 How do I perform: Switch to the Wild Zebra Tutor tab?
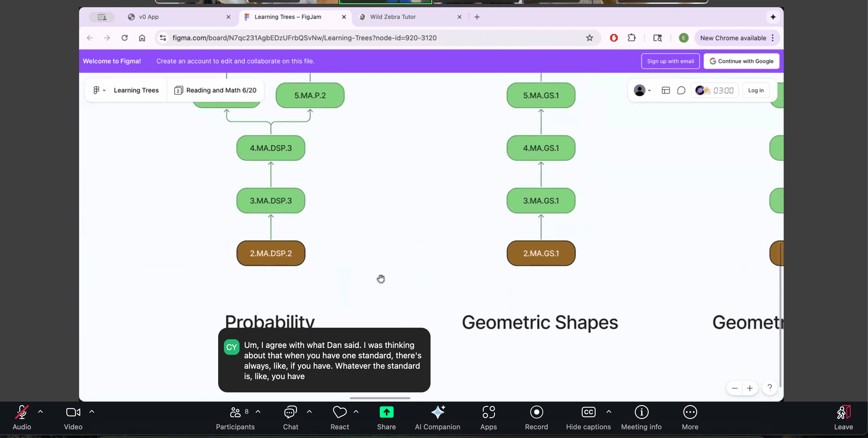[x=392, y=17]
